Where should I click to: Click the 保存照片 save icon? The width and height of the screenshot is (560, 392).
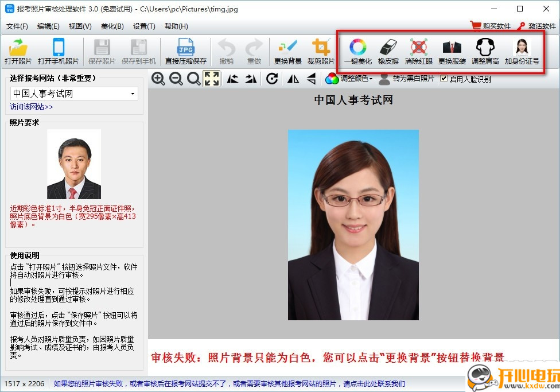click(x=102, y=47)
